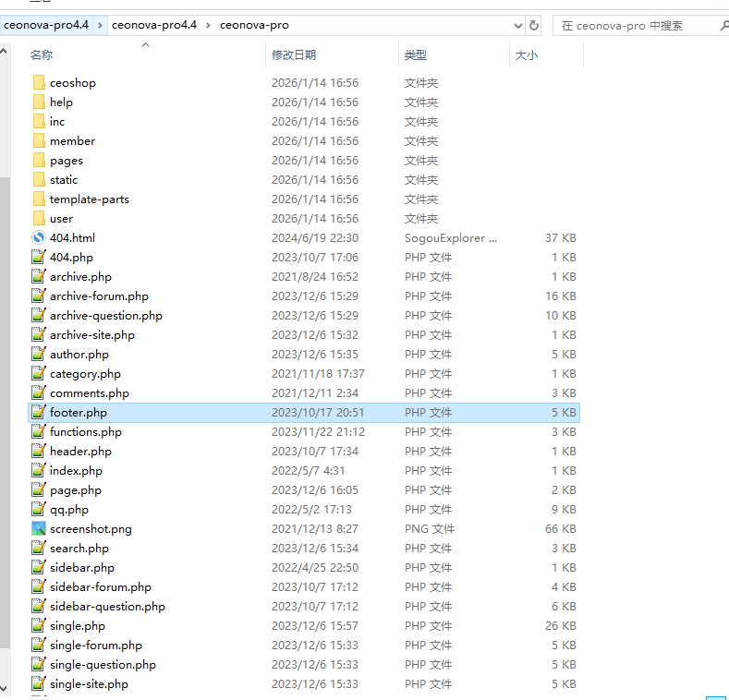
Task: Click the ceoshop folder icon
Action: [39, 83]
